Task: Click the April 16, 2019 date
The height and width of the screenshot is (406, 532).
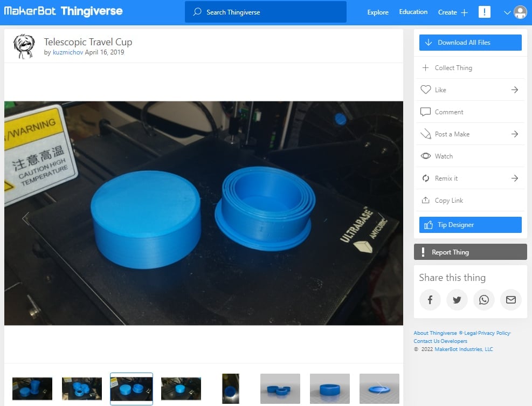Action: coord(105,52)
